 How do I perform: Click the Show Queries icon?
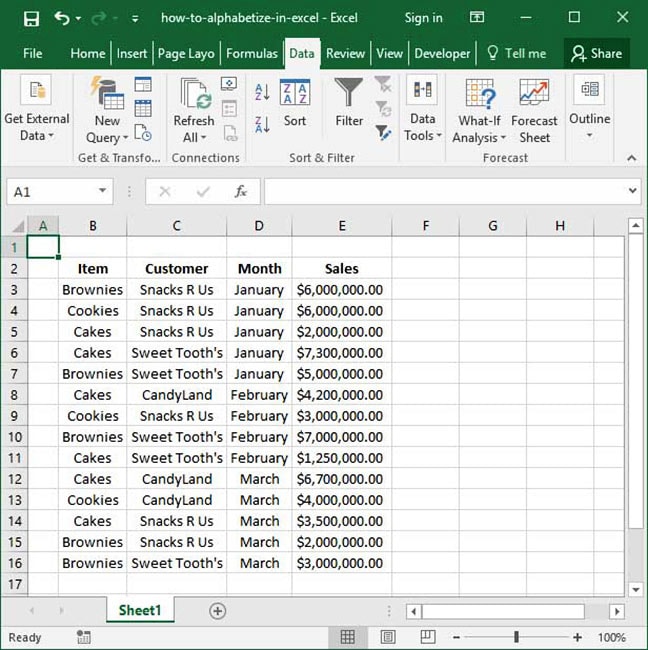(x=143, y=85)
